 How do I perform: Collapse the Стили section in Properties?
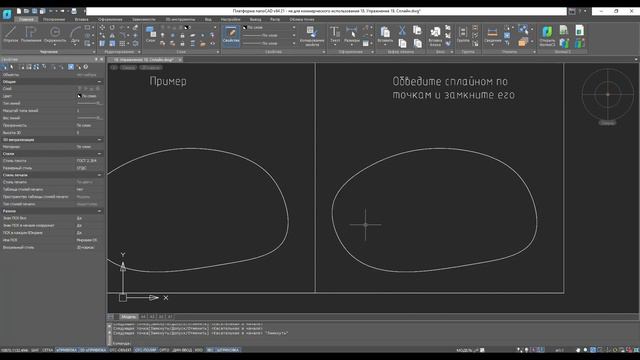coord(99,154)
